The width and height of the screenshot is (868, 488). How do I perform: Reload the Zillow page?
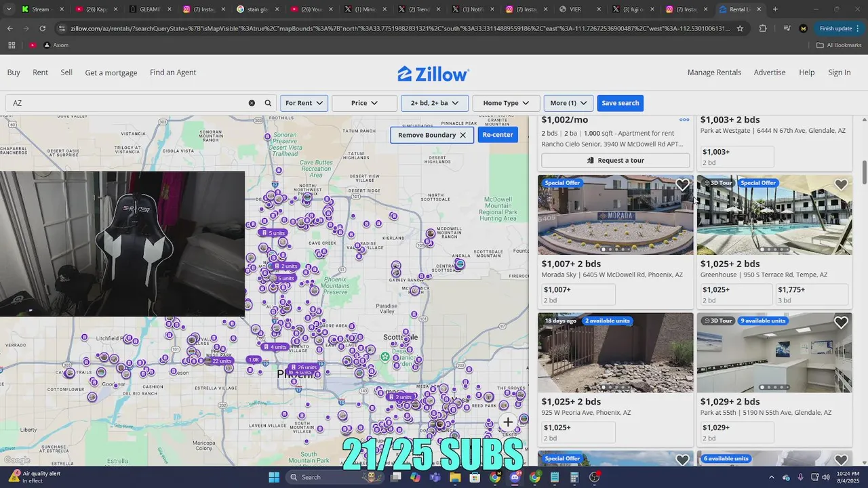(42, 28)
